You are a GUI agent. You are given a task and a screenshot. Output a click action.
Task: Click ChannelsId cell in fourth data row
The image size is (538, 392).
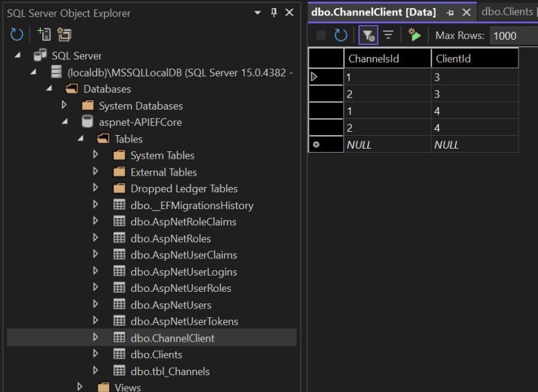[x=387, y=128]
